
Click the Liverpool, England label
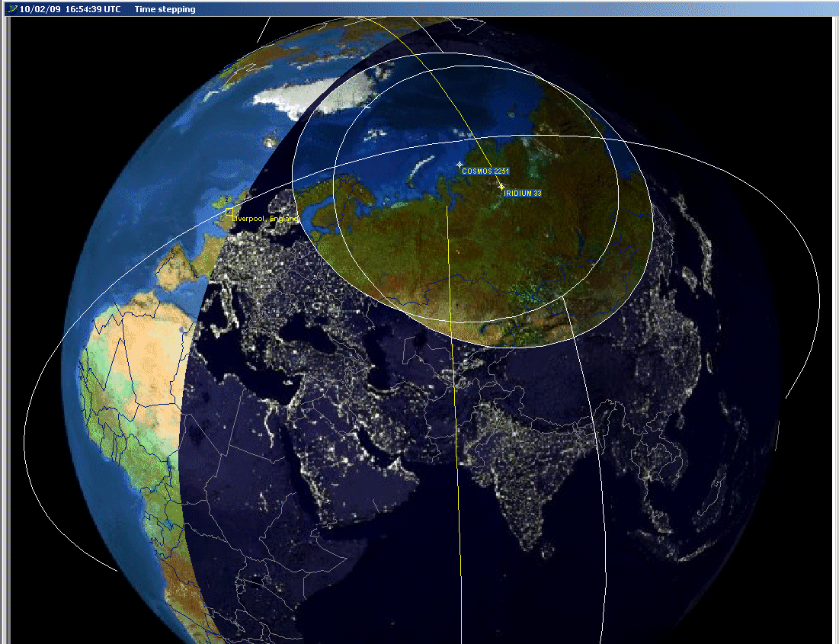point(265,219)
